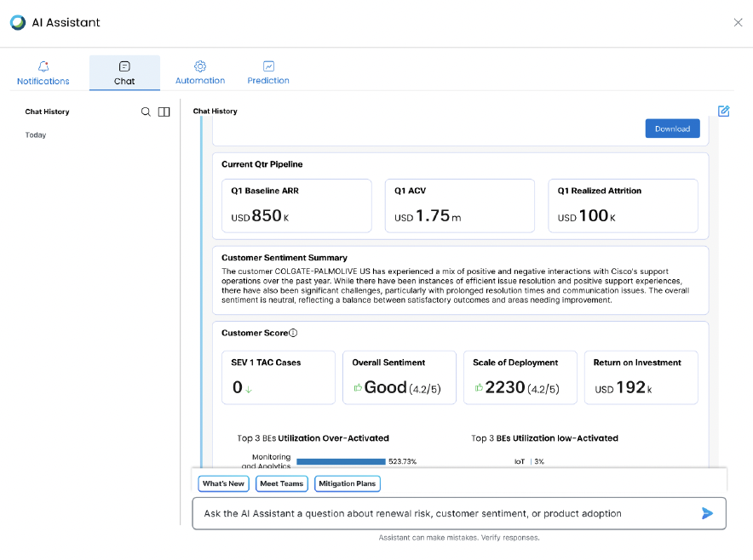The image size is (753, 560).
Task: Click the Top 3 BEs Utilization Over-Activated title
Action: [313, 438]
